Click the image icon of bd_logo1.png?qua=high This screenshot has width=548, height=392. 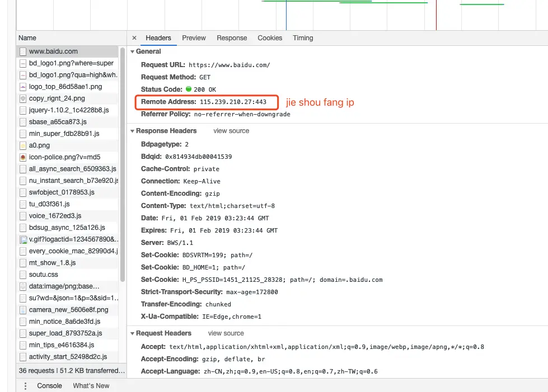[23, 75]
